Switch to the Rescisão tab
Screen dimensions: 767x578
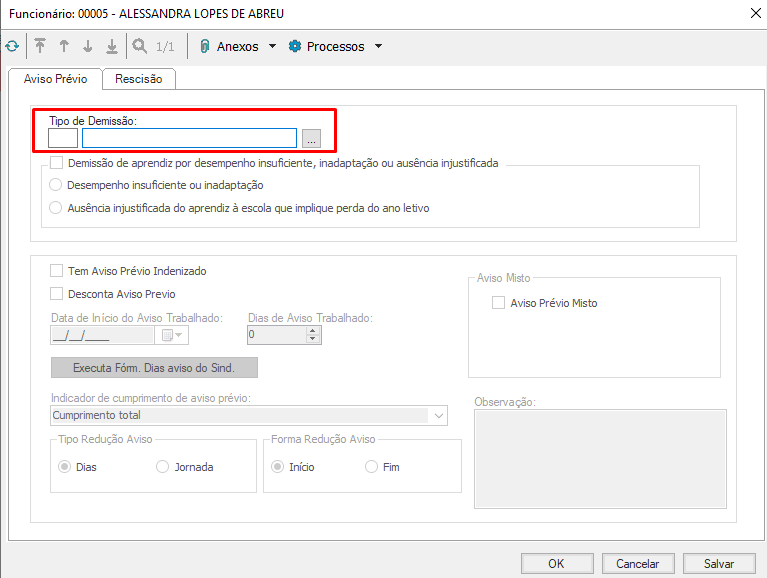tap(138, 79)
